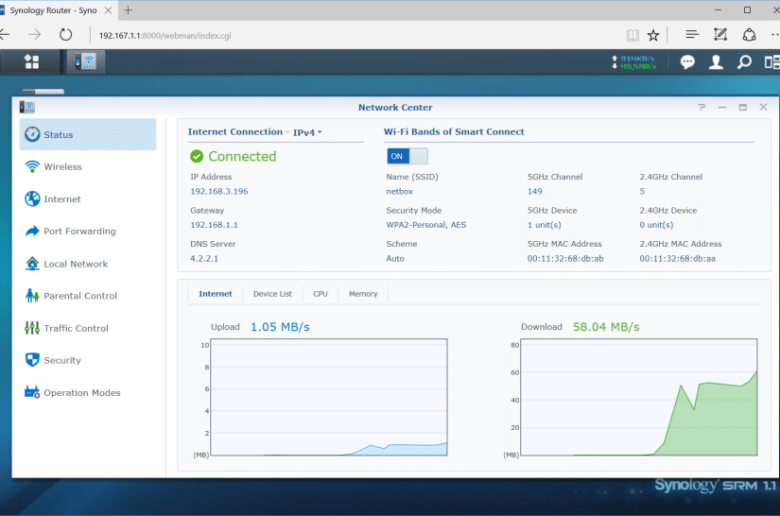The width and height of the screenshot is (780, 516).
Task: Click the Parental Control people icon
Action: tap(32, 296)
